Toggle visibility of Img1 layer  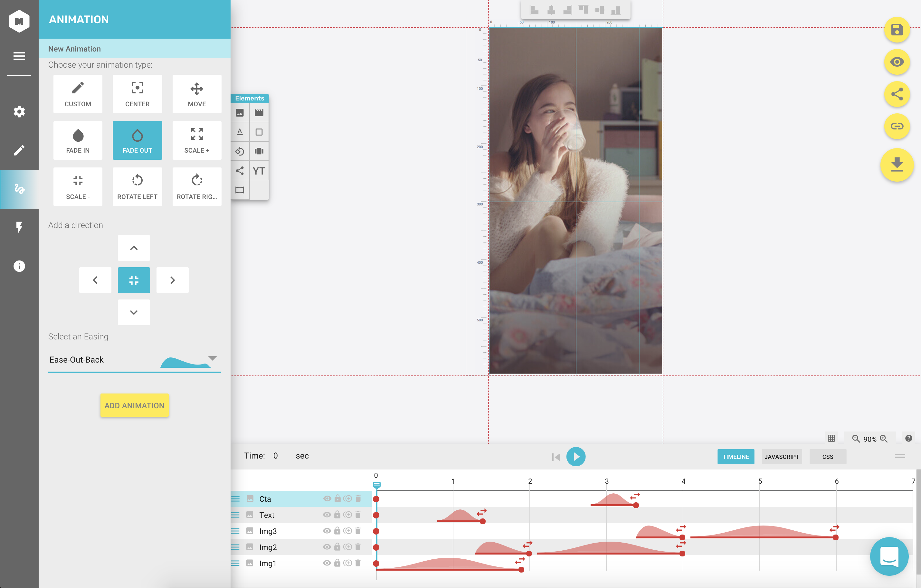[x=327, y=563]
